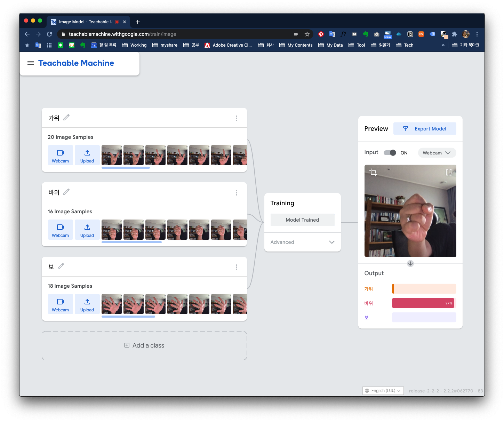Screen dimensions: 504x422
Task: Open the apps grid bookmark icon
Action: pyautogui.click(x=49, y=45)
